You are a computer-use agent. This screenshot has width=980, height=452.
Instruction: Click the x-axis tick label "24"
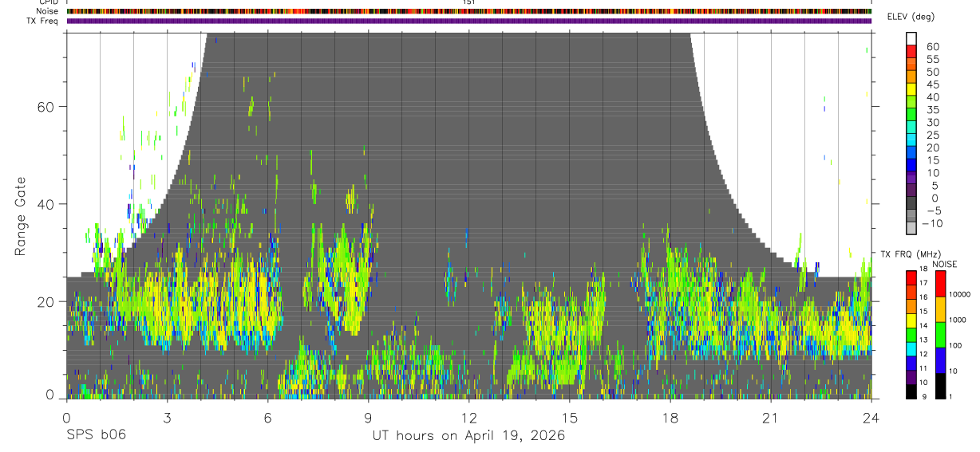[871, 417]
